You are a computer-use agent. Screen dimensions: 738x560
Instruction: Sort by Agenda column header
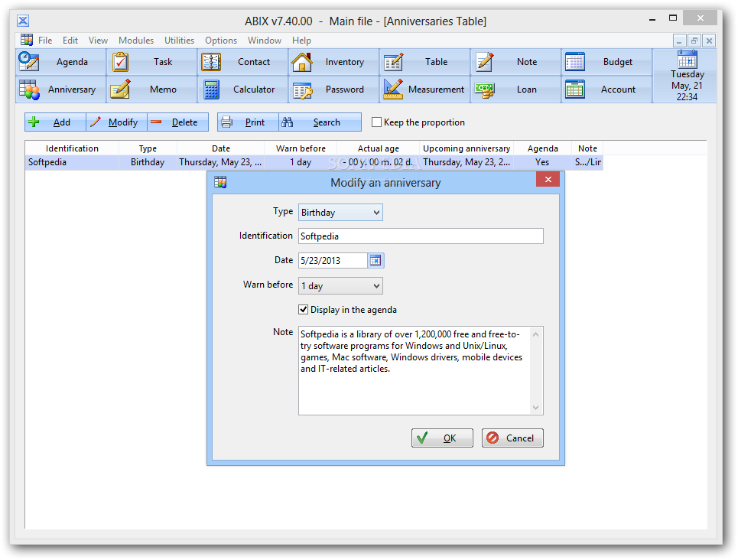pos(543,148)
